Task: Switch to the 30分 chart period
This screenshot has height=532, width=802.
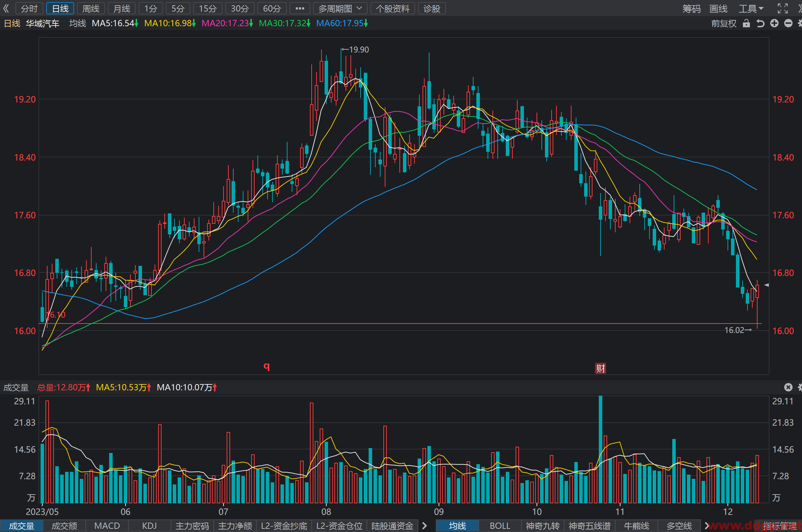Action: click(x=240, y=8)
